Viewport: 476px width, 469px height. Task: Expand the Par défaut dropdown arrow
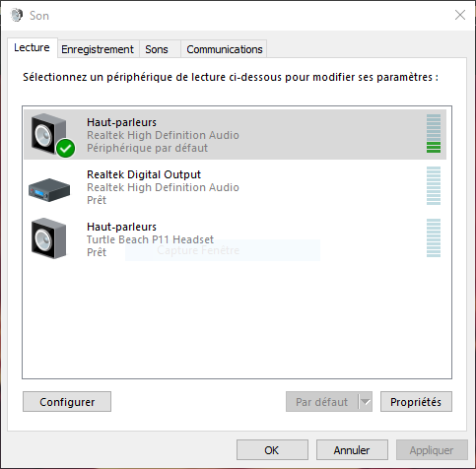pyautogui.click(x=366, y=402)
